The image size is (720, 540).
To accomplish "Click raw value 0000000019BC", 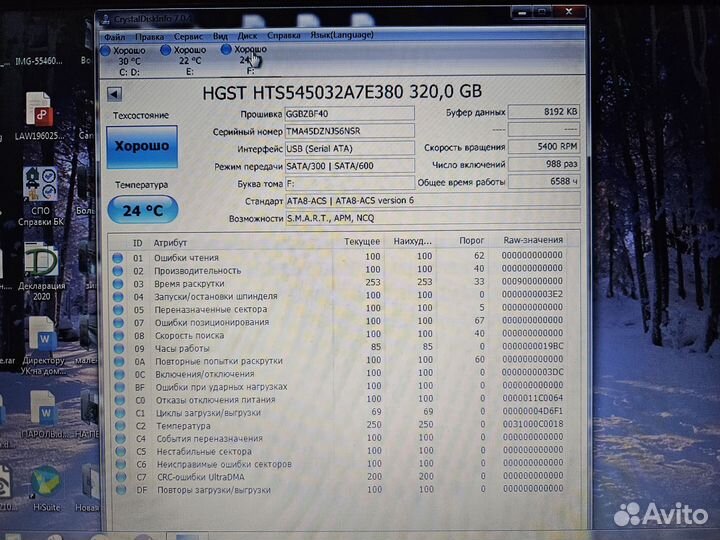I will tap(533, 346).
